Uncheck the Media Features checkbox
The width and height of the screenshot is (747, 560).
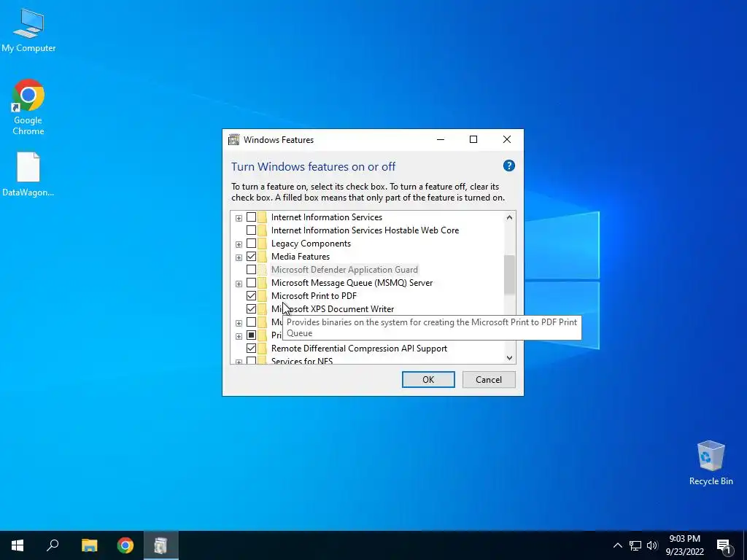tap(251, 257)
